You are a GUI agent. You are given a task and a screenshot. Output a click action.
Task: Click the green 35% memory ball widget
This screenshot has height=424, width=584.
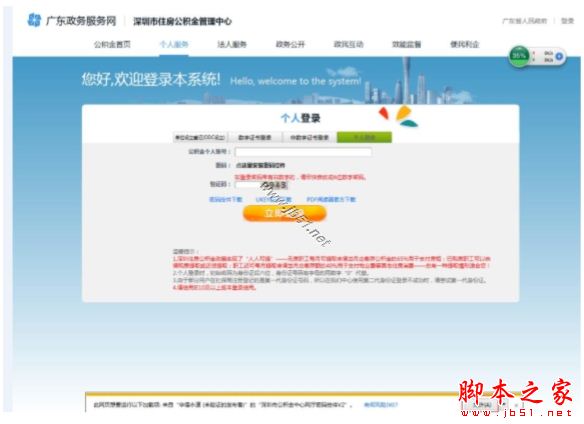519,56
